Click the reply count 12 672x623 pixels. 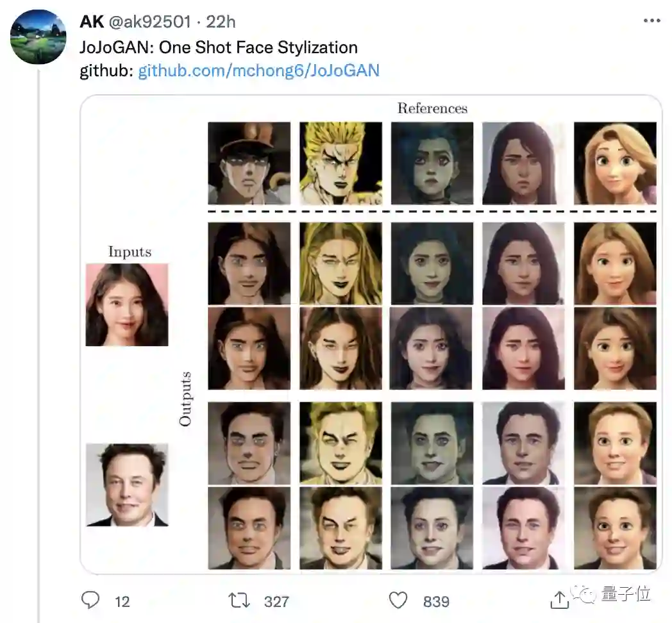pyautogui.click(x=122, y=601)
